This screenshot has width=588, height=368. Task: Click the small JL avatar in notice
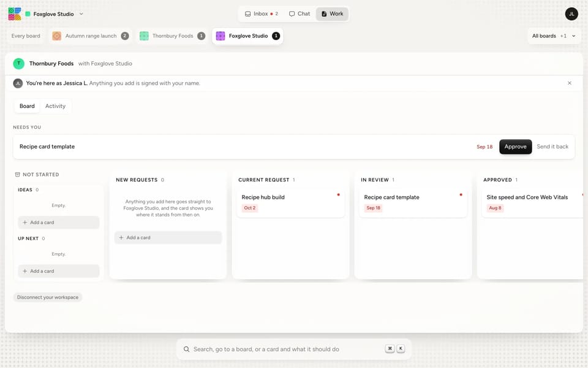[18, 83]
